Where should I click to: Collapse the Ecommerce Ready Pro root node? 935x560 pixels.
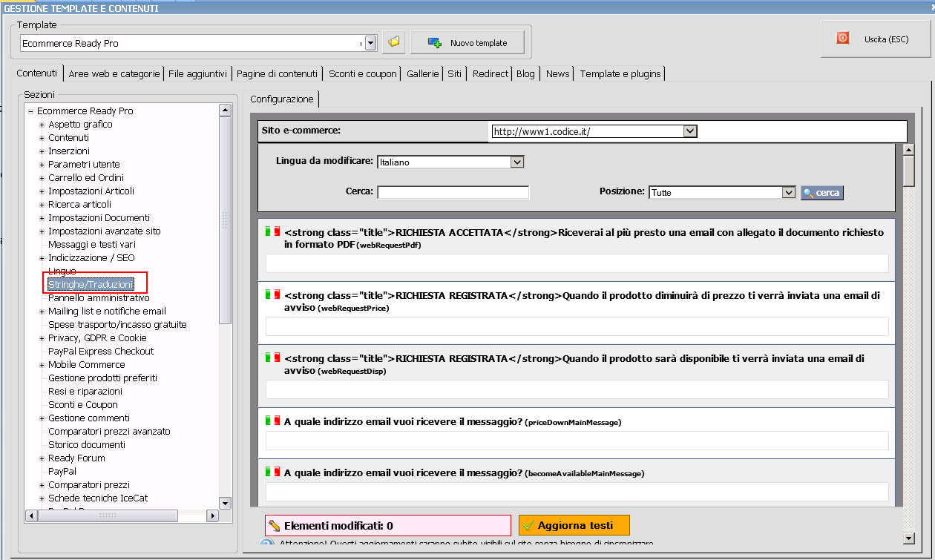(x=30, y=111)
